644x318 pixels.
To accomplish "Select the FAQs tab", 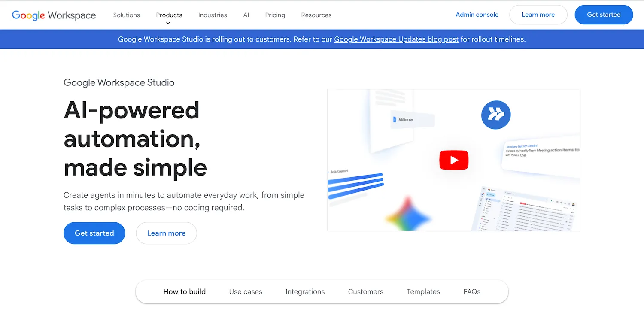I will (x=471, y=291).
